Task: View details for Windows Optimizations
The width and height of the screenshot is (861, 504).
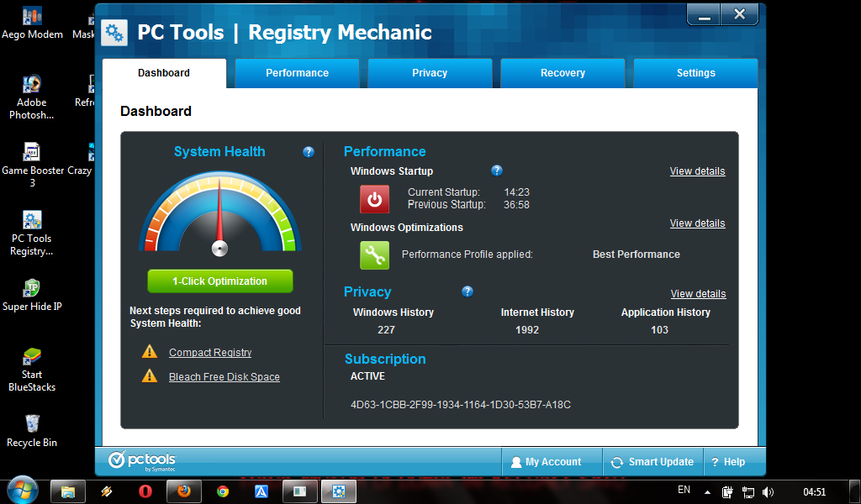Action: (697, 223)
